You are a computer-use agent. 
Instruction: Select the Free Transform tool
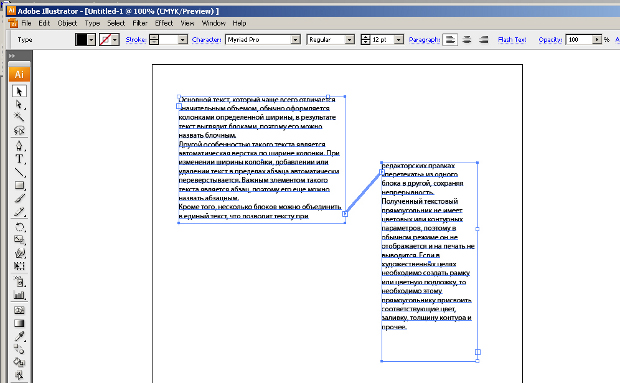(19, 266)
